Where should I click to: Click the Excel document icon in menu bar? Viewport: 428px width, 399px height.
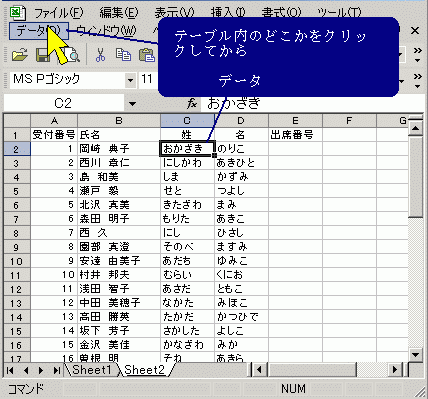17,13
